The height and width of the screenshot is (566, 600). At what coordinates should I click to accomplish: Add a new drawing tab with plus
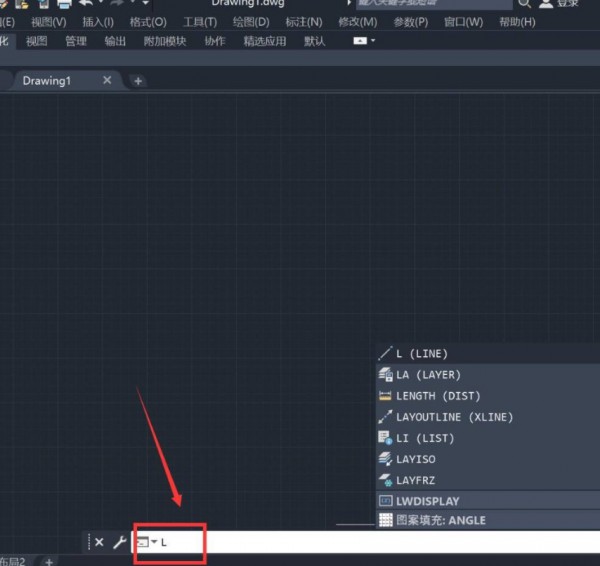pyautogui.click(x=138, y=80)
